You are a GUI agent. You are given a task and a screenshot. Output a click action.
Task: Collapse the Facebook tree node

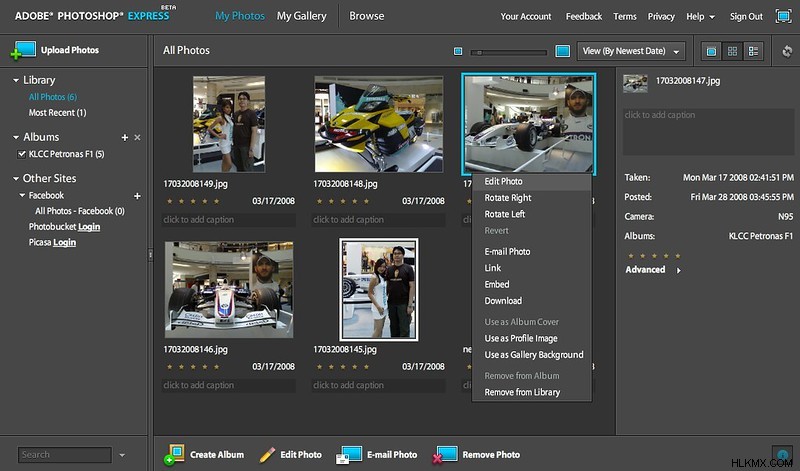22,195
